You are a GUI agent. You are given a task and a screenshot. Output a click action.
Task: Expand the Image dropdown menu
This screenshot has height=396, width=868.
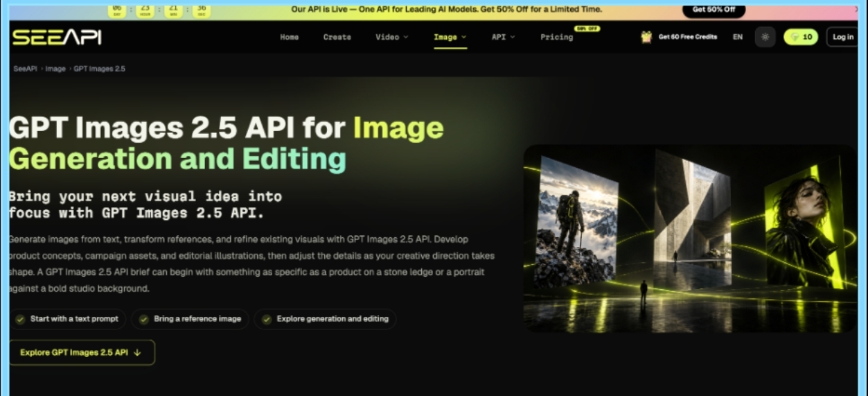[450, 37]
